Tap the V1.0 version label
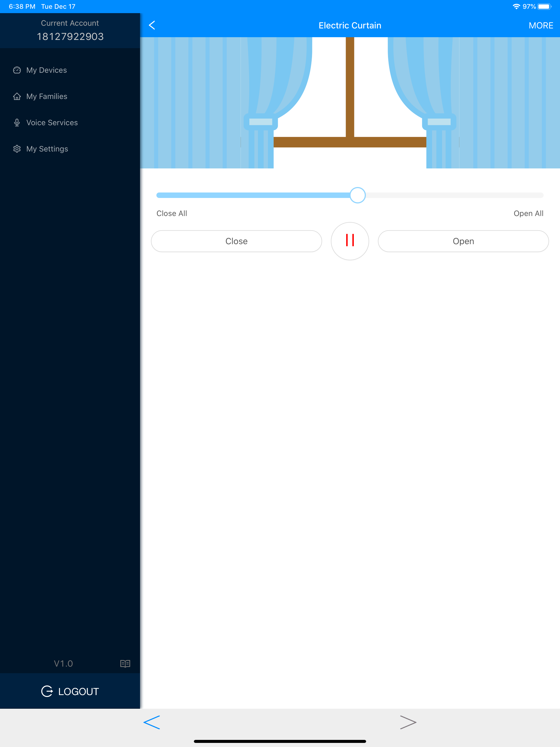Screen dimensions: 560x747 pos(63,664)
